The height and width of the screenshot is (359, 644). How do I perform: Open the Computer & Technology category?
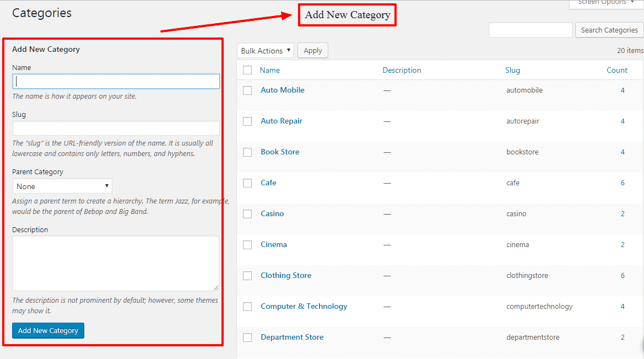[304, 306]
